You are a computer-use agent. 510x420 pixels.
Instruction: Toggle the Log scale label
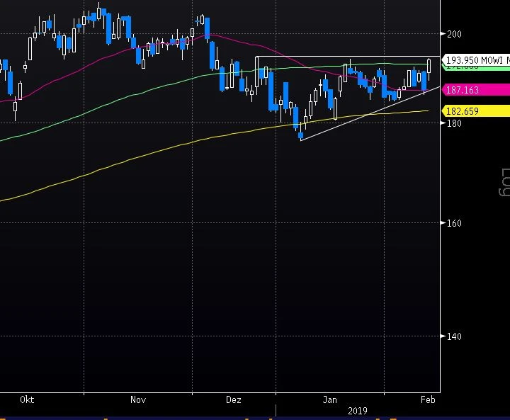coord(504,183)
